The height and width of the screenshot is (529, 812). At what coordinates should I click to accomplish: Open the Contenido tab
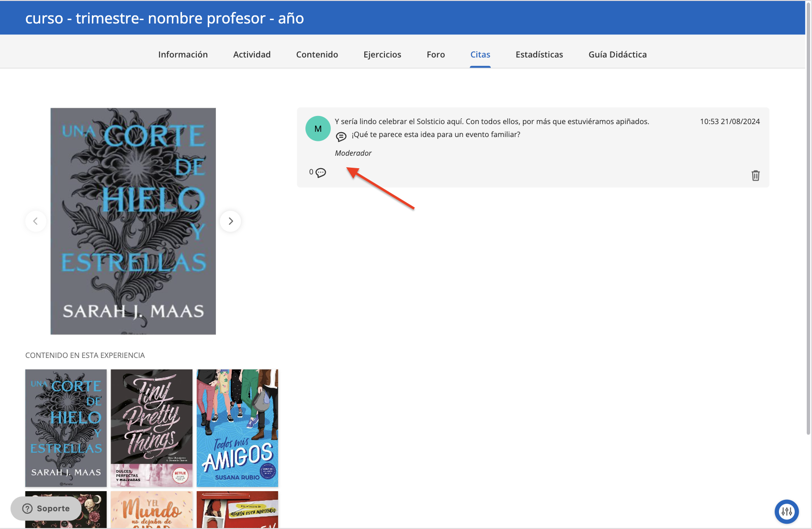pyautogui.click(x=317, y=55)
